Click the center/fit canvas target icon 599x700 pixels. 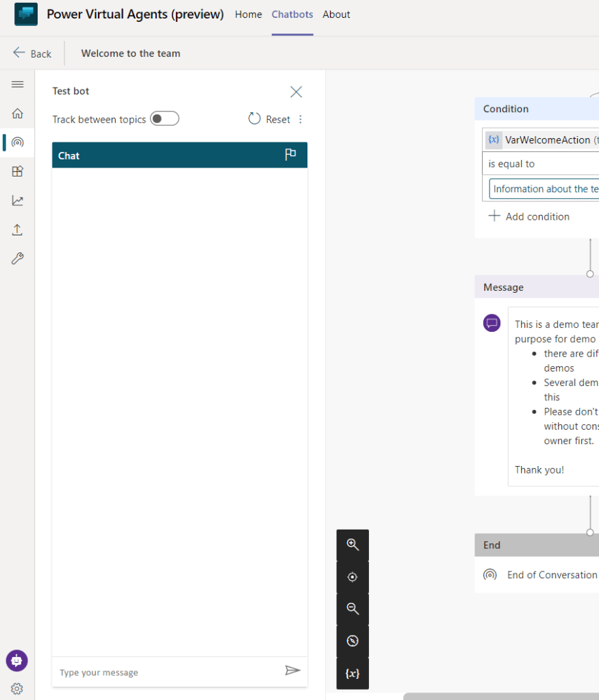353,577
